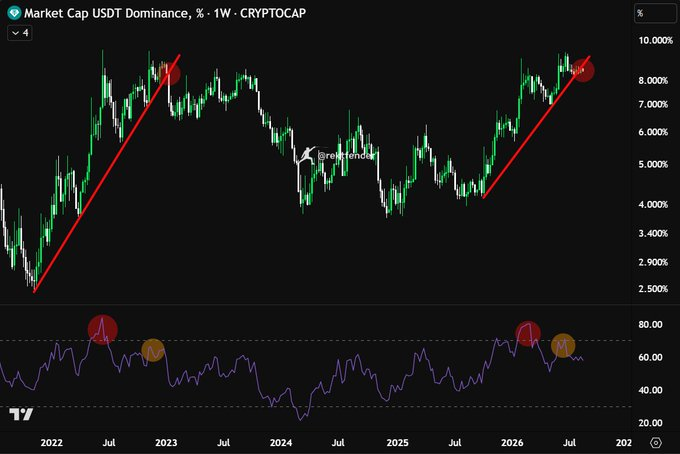This screenshot has height=454, width=680.
Task: Click the 5.000% price axis label
Action: coord(653,164)
